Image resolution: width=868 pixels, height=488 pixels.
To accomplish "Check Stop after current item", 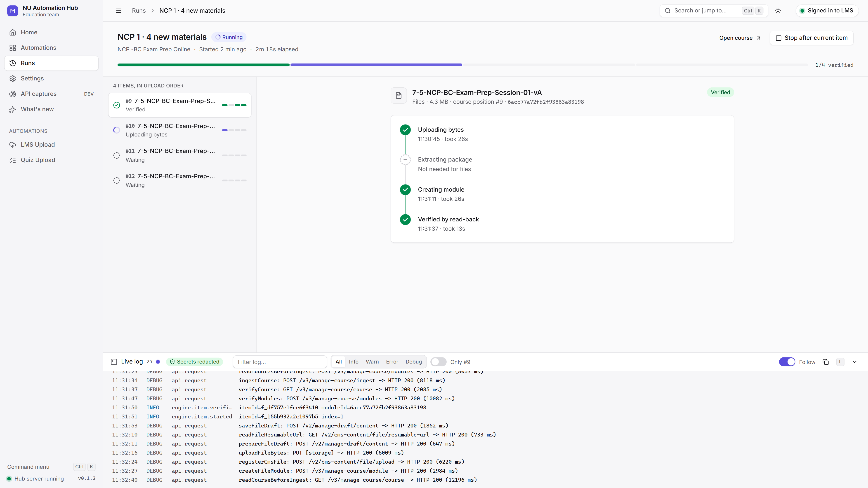I will tap(811, 38).
